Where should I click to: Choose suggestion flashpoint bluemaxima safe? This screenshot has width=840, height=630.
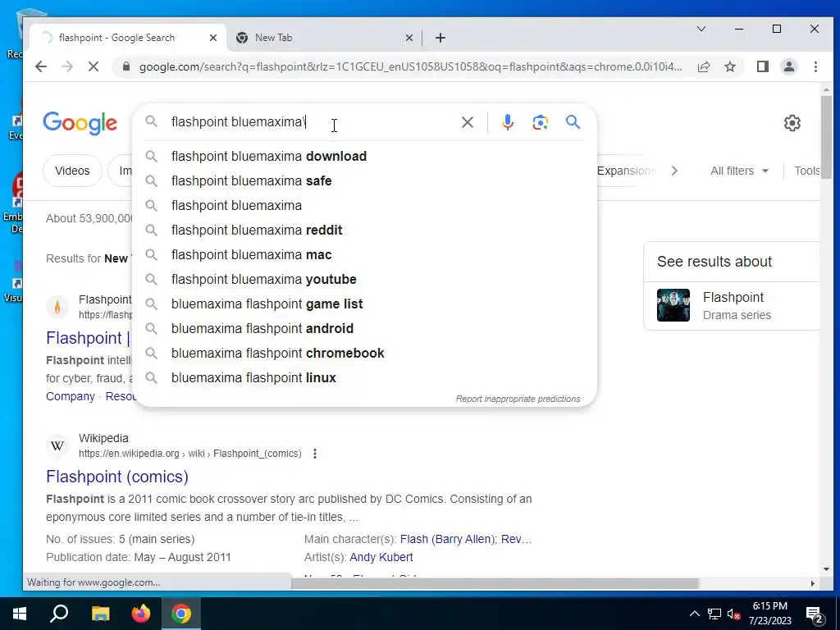364,181
